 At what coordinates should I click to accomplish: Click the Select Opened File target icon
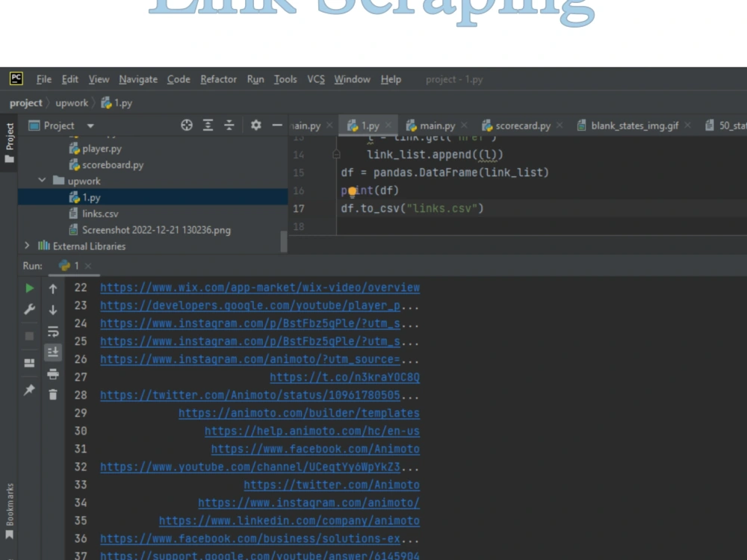[x=187, y=125]
